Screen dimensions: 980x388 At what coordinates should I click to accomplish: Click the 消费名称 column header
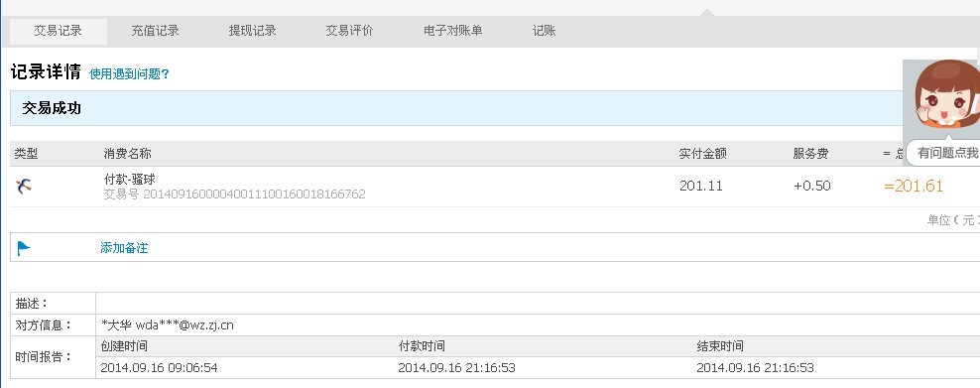click(128, 154)
